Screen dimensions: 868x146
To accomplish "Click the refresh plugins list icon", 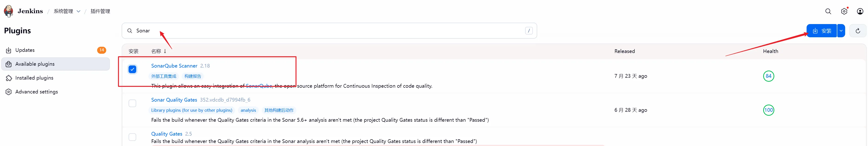I will (858, 31).
